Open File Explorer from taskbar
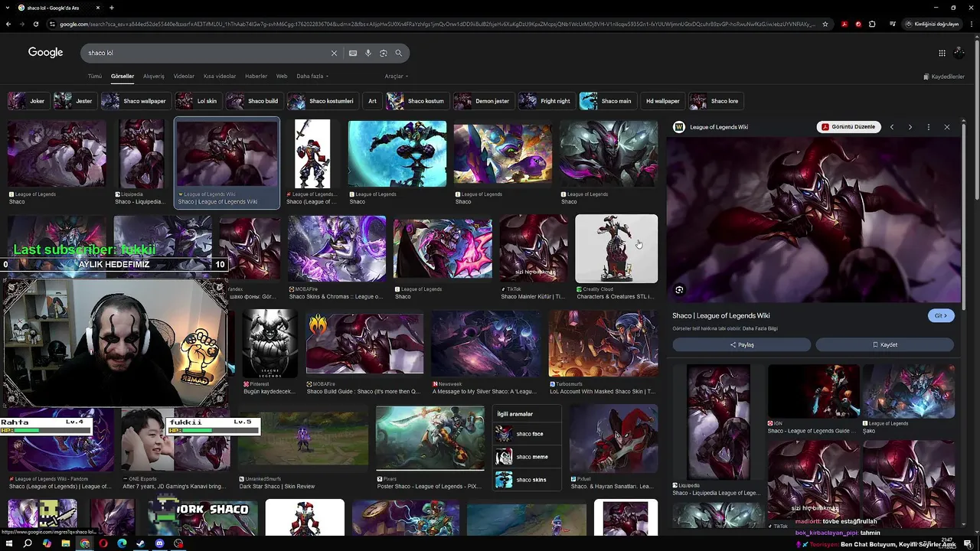 tap(66, 543)
